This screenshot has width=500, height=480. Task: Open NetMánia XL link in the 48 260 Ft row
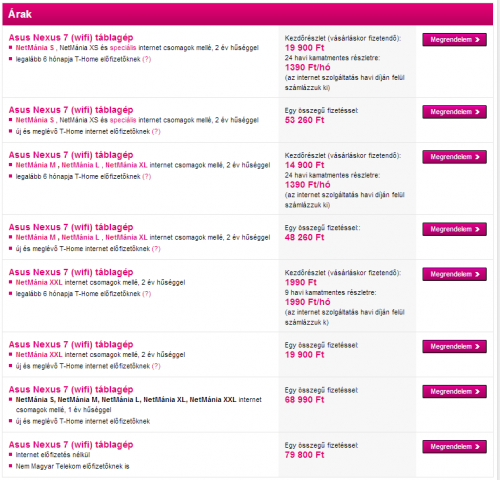click(126, 237)
